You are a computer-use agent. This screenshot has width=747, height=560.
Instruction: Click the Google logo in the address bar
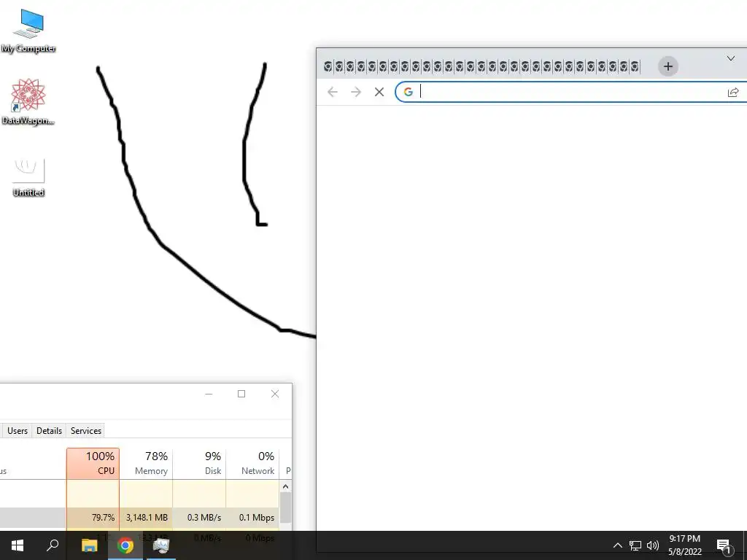click(x=409, y=92)
